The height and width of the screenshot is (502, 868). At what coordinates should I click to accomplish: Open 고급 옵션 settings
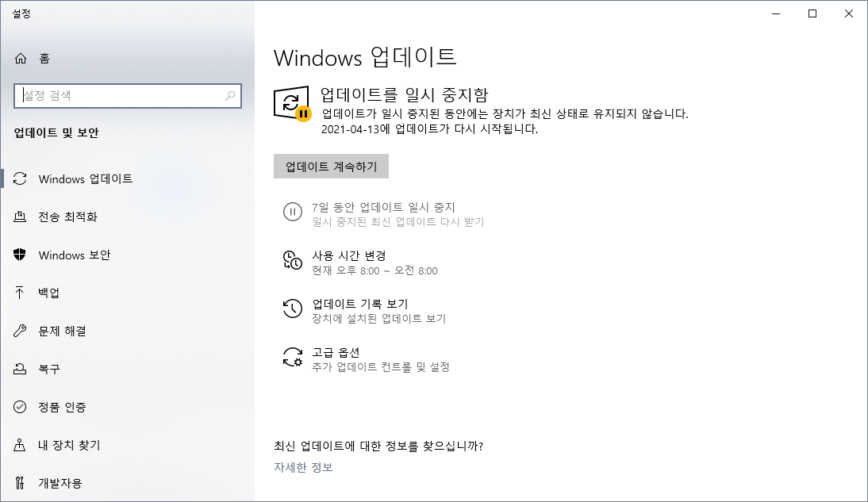coord(336,353)
